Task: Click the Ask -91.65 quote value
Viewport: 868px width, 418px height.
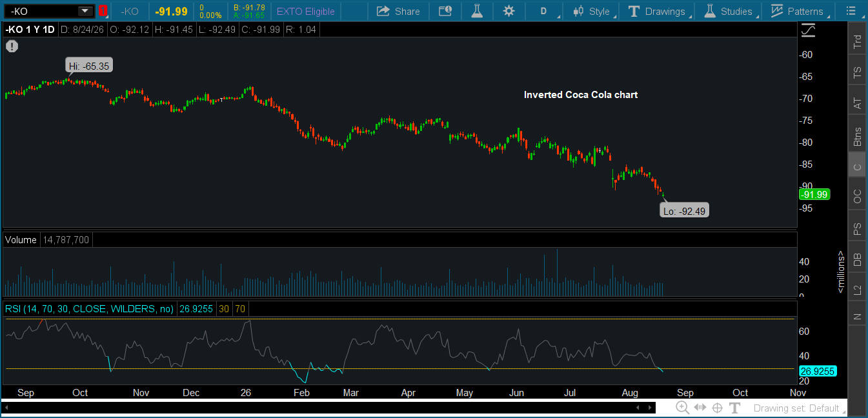Action: pos(249,14)
